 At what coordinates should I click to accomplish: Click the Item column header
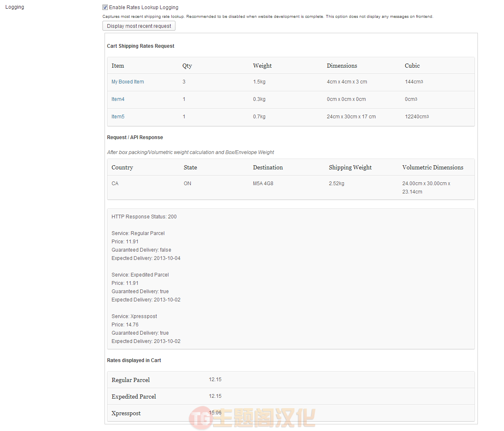pos(118,66)
